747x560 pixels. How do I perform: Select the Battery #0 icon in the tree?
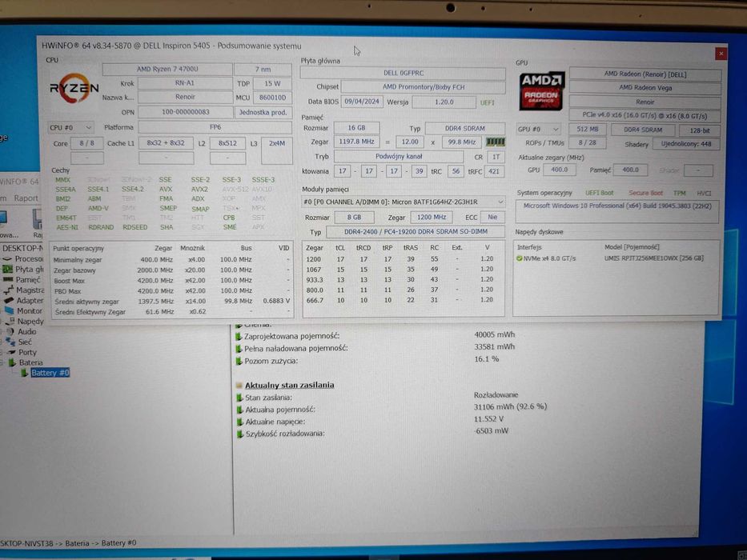click(x=24, y=373)
